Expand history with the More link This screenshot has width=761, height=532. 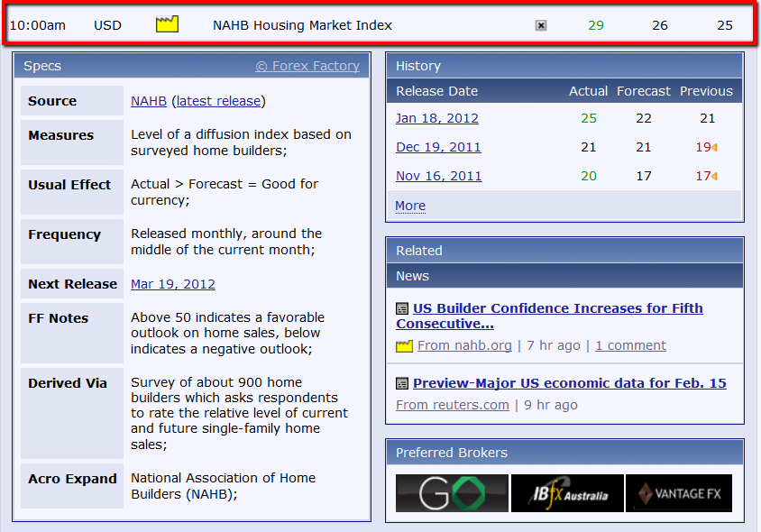click(x=410, y=206)
